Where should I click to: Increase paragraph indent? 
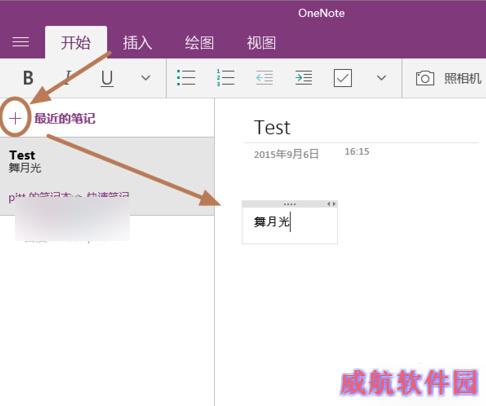[x=304, y=78]
